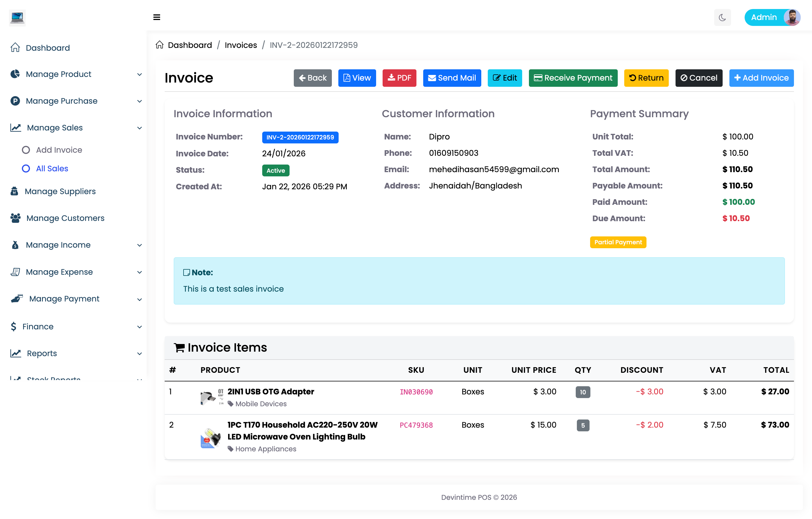The width and height of the screenshot is (812, 519).
Task: Click the Dashboard breadcrumb
Action: [x=190, y=45]
